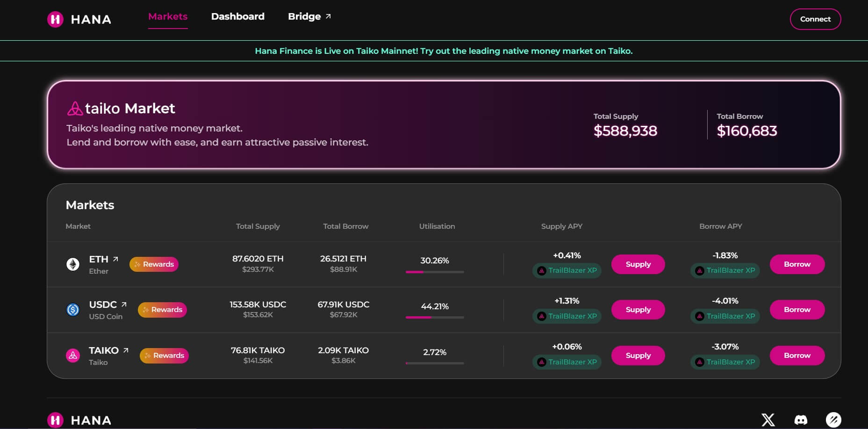
Task: Supply ETH using the Supply button
Action: pyautogui.click(x=638, y=264)
